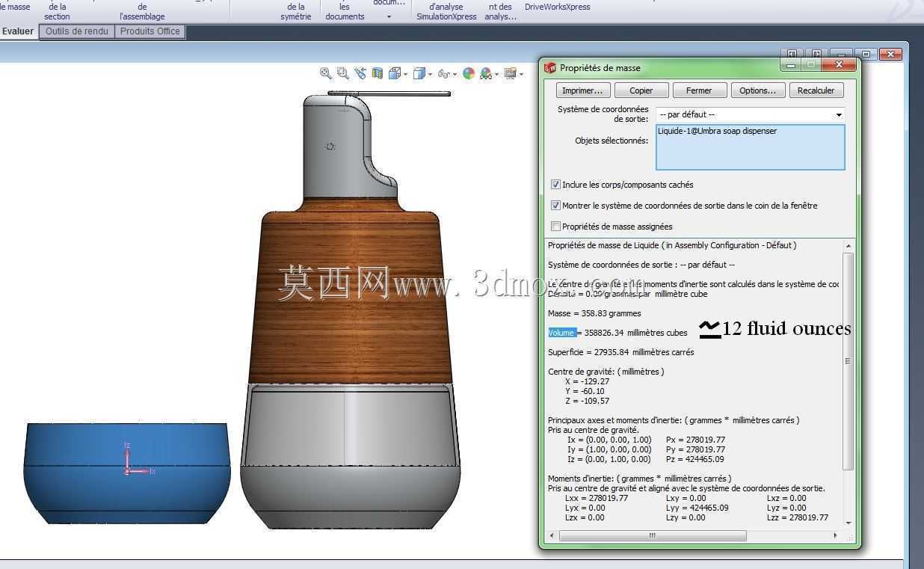Image resolution: width=924 pixels, height=569 pixels.
Task: Click the Zoom to Fit icon
Action: click(325, 73)
